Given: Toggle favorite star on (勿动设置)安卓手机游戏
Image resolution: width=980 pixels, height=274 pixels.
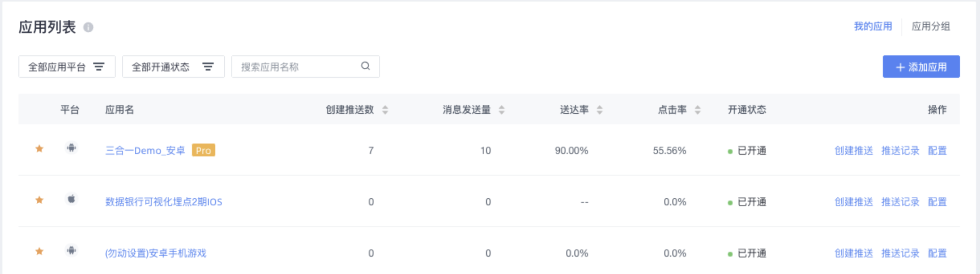Looking at the screenshot, I should click(x=39, y=251).
